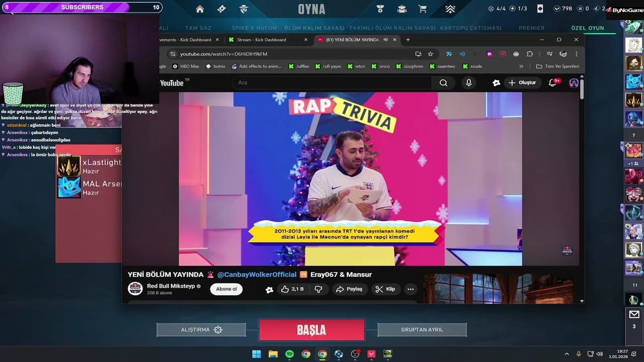The height and width of the screenshot is (362, 644).
Task: Start YouTube voice search microphone
Action: [x=468, y=83]
